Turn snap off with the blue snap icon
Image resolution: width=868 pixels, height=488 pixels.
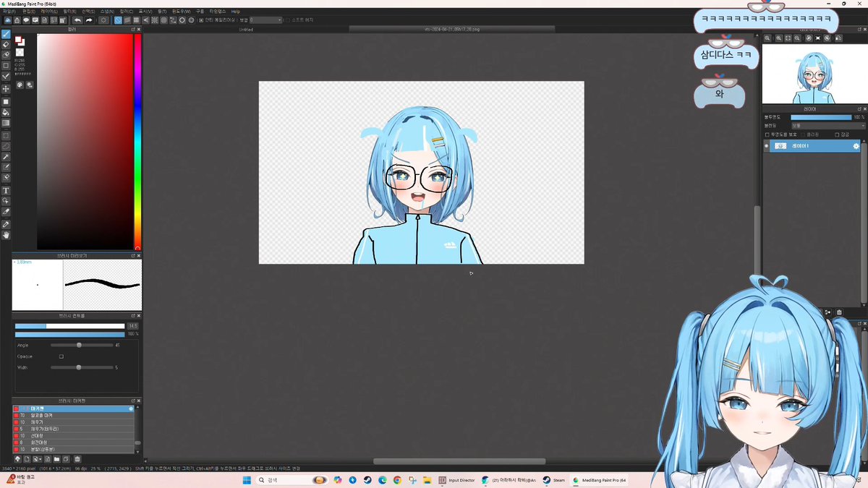click(x=118, y=20)
